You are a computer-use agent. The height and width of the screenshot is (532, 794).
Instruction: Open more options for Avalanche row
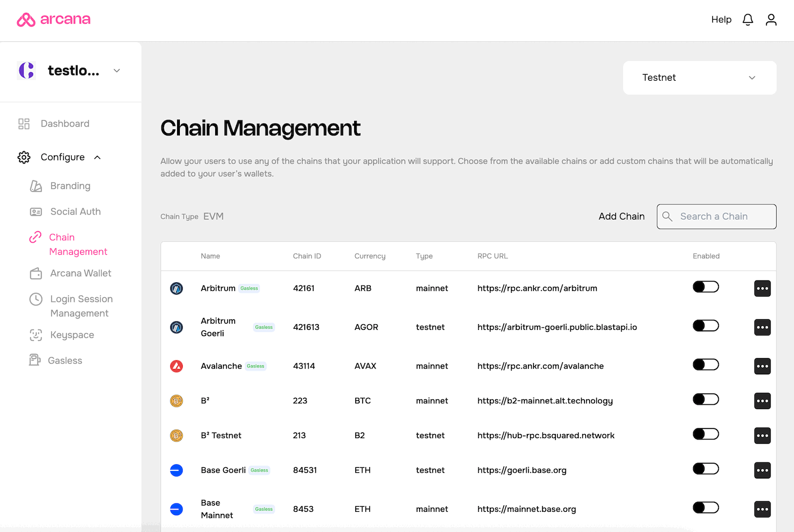(x=763, y=366)
